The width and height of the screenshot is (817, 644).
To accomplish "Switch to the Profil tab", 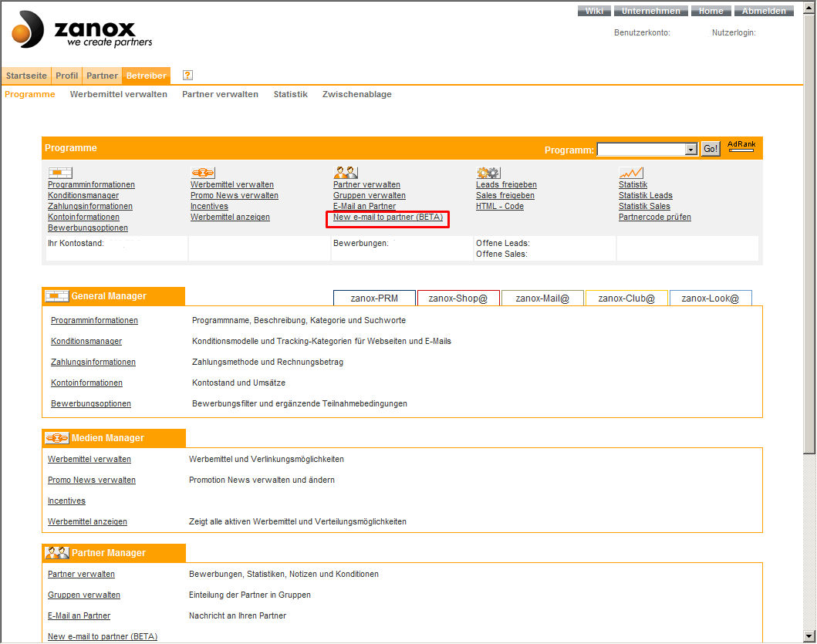I will (x=66, y=76).
